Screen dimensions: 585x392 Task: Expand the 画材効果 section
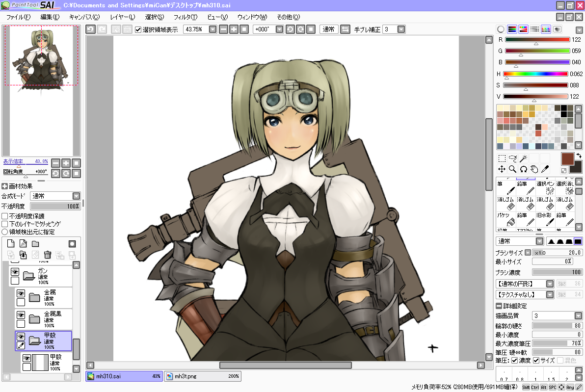click(x=4, y=186)
